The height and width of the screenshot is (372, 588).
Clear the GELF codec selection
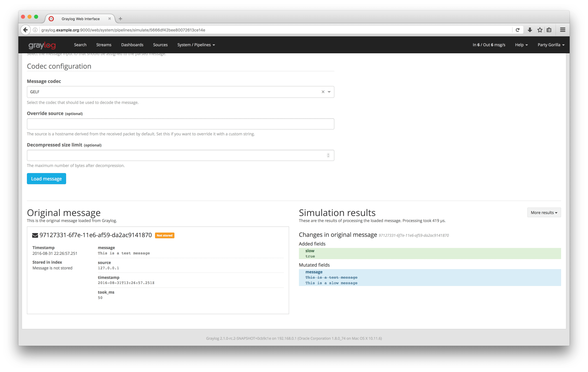click(323, 92)
